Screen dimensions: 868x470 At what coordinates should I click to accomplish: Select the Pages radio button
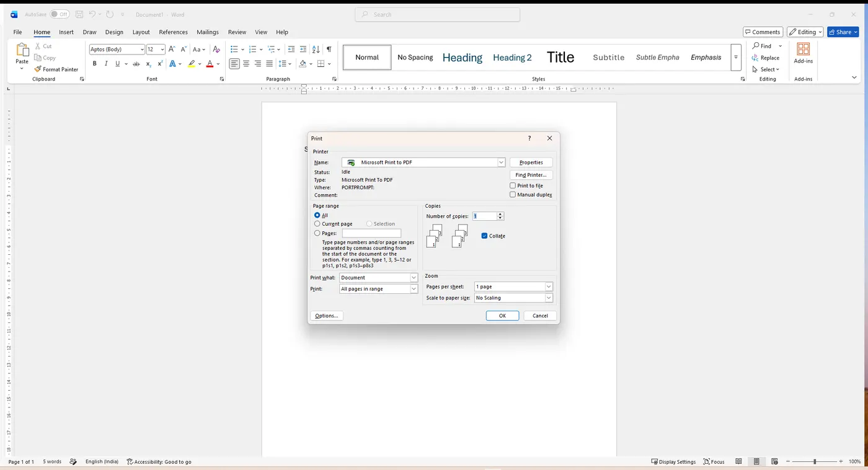[x=317, y=233]
